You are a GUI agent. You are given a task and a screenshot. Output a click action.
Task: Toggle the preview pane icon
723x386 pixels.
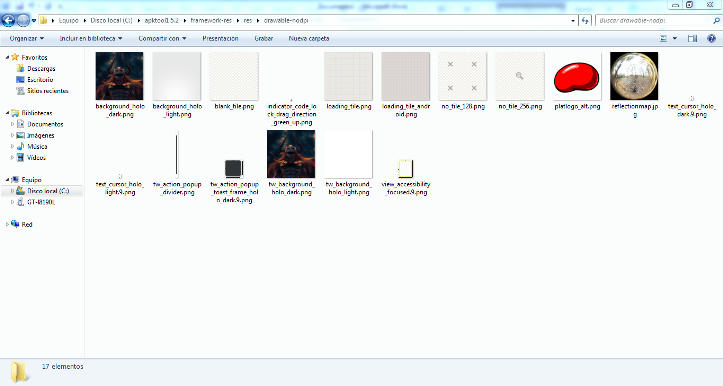692,39
